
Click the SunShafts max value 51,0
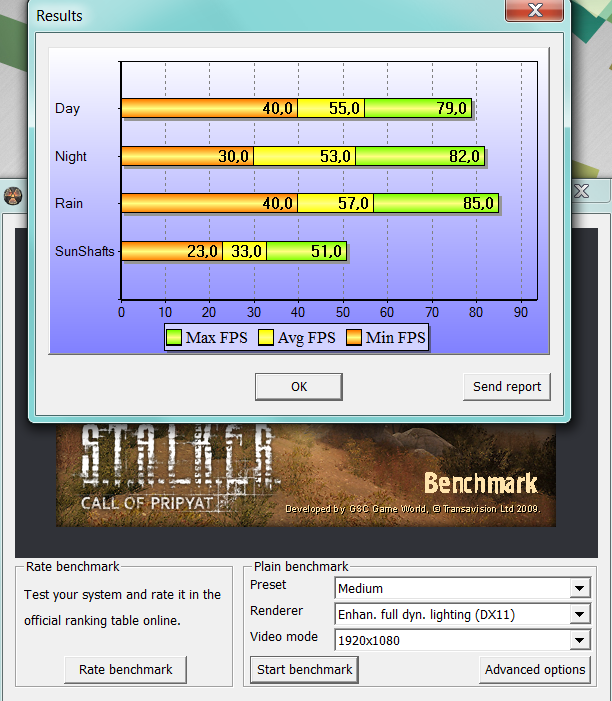tap(326, 251)
